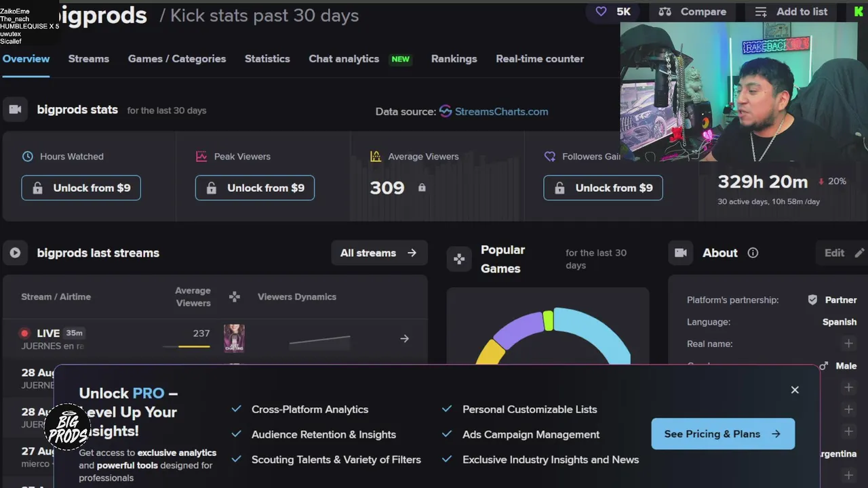Click the Compare scales icon

(665, 12)
